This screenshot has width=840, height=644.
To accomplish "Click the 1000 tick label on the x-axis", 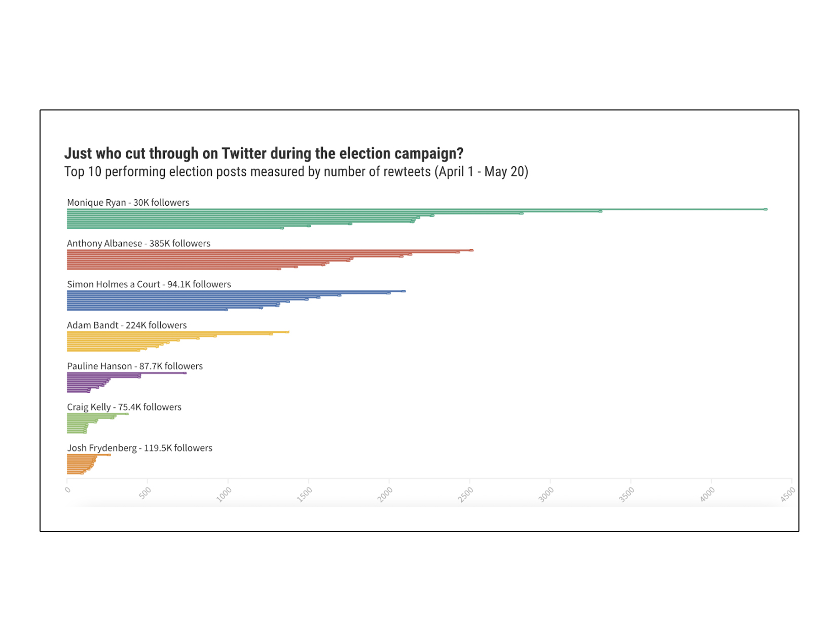I will [x=224, y=494].
